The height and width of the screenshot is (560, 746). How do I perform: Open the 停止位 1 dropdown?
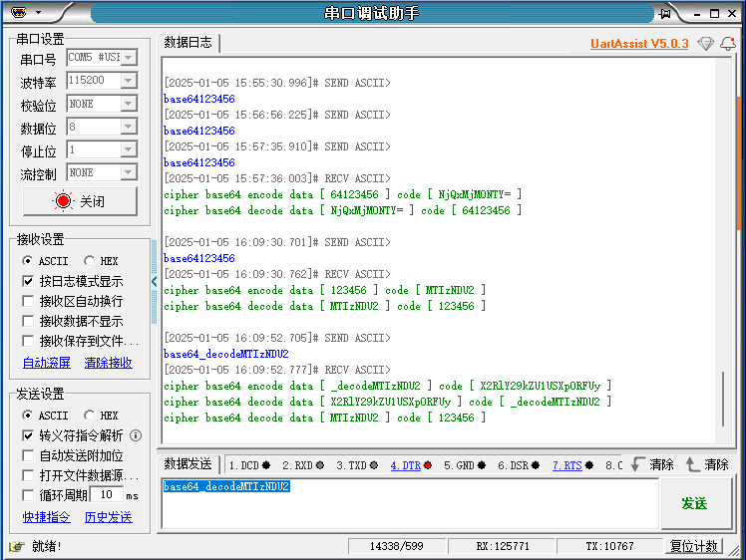click(128, 149)
